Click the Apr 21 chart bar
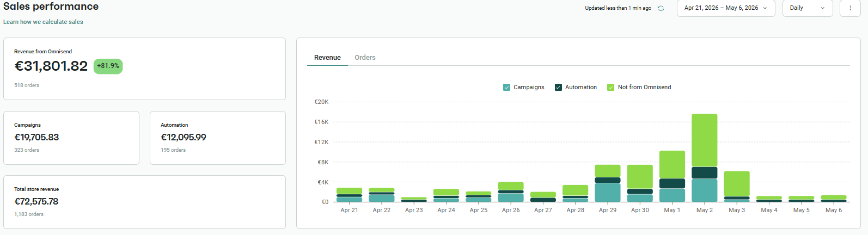Image resolution: width=868 pixels, height=235 pixels. point(349,195)
